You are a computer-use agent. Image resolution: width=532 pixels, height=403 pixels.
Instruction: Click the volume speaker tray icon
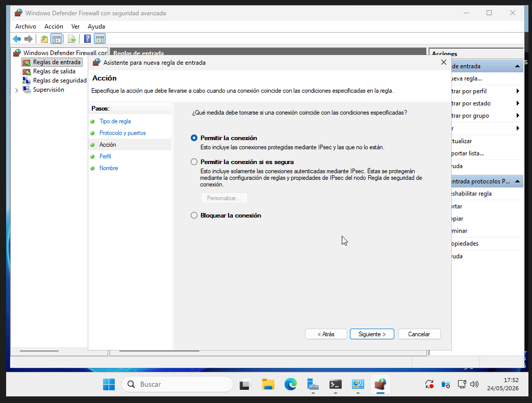tap(474, 384)
